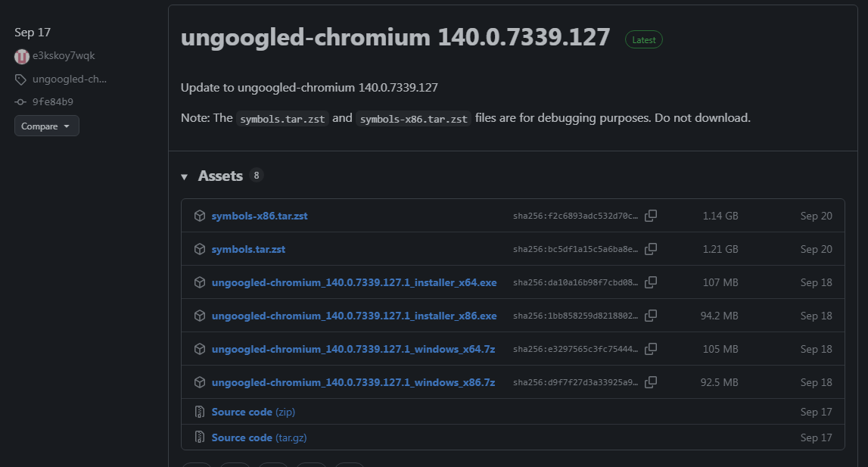Copy SHA256 hash for windows_x86.7z
This screenshot has width=868, height=467.
coord(650,382)
